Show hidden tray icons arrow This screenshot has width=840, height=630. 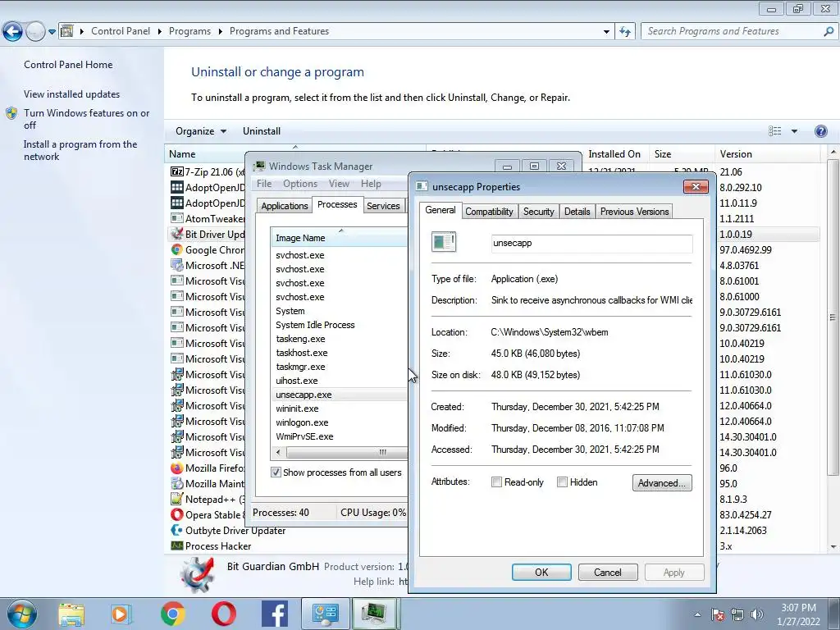(697, 614)
